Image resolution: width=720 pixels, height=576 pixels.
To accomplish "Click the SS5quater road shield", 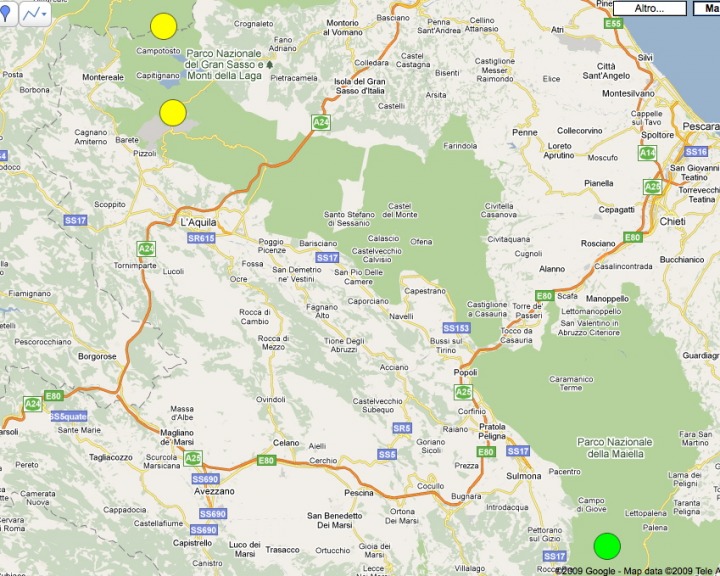I will tap(68, 417).
